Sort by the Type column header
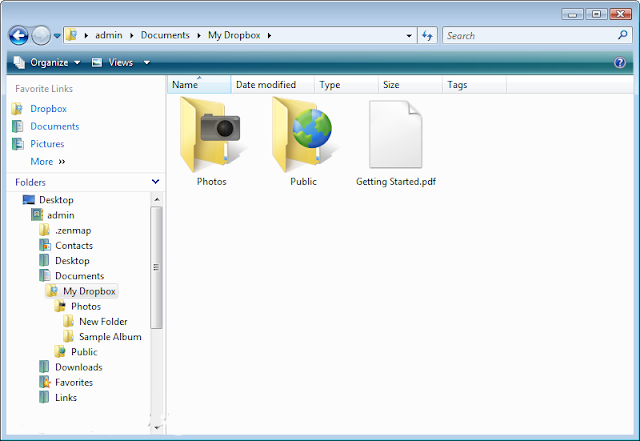This screenshot has height=441, width=640. pos(346,85)
